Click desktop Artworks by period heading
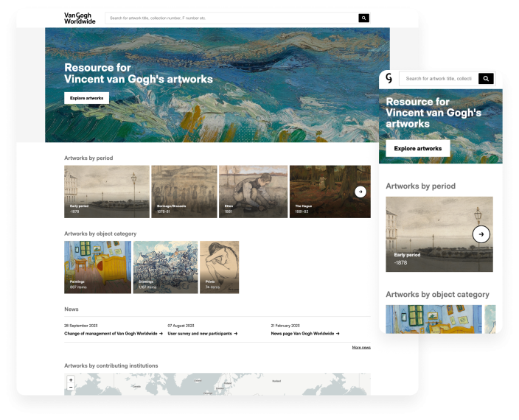The height and width of the screenshot is (420, 519). pos(88,158)
